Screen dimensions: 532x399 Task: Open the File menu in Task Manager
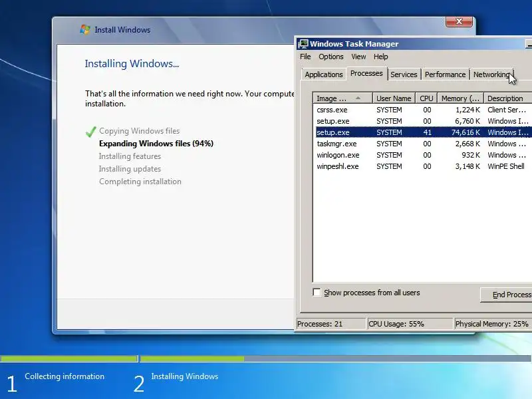point(305,57)
